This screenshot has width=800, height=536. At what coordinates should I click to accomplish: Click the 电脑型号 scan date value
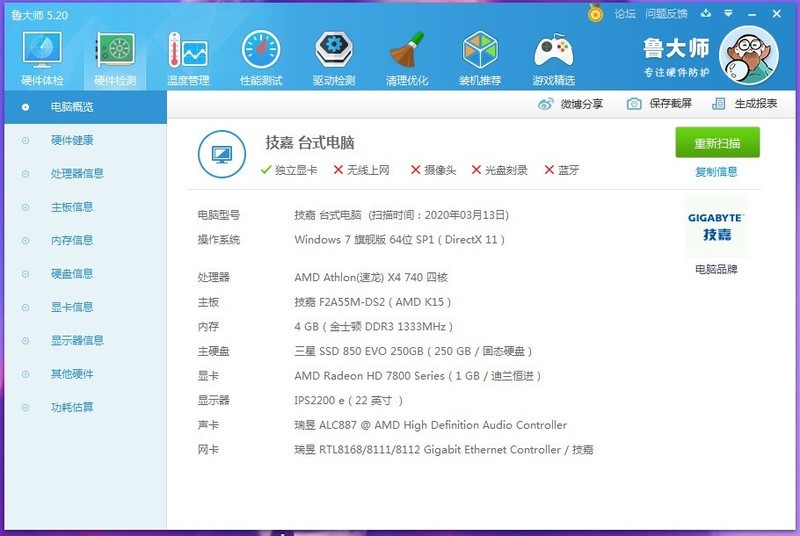click(x=402, y=215)
